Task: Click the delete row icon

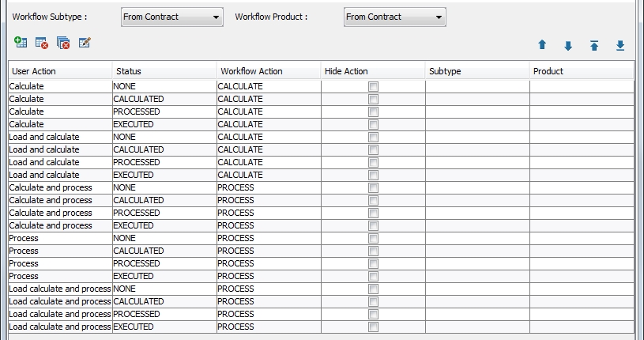Action: pyautogui.click(x=42, y=43)
